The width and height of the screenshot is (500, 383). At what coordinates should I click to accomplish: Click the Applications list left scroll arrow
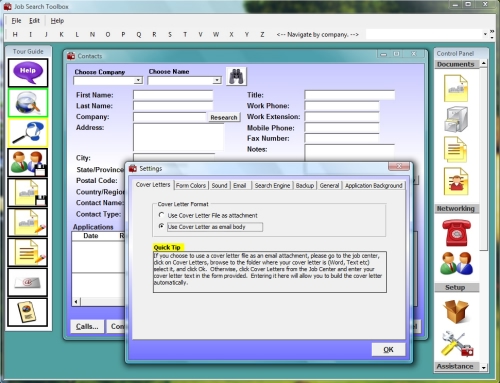(x=76, y=302)
